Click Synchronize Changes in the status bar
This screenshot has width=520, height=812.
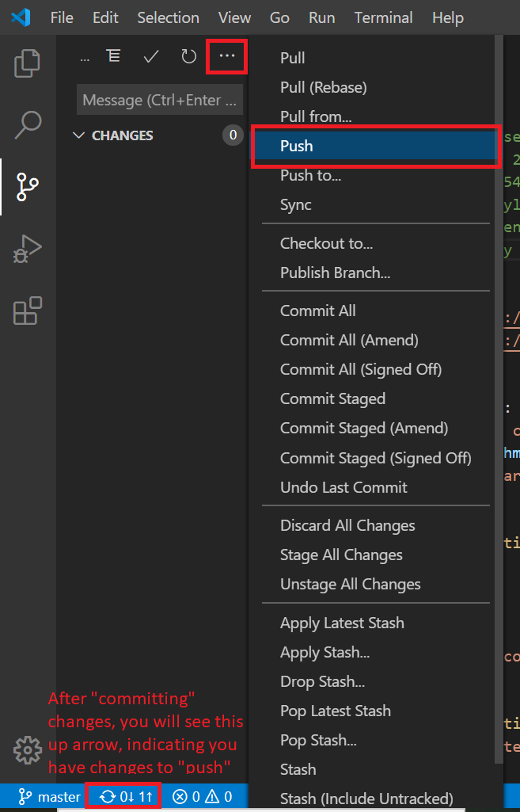(123, 796)
